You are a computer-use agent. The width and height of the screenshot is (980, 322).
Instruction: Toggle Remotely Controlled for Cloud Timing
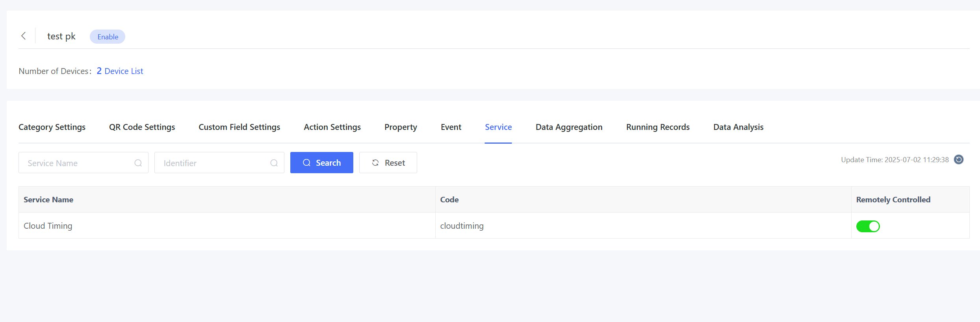click(x=868, y=226)
